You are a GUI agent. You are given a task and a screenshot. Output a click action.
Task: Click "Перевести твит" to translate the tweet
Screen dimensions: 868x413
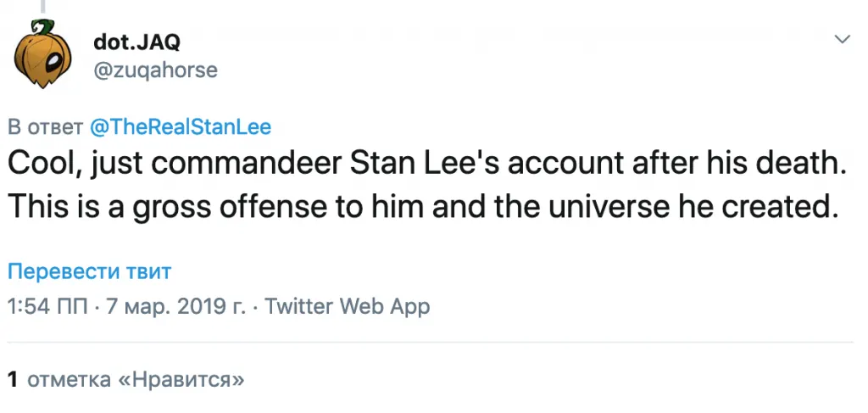tap(90, 272)
